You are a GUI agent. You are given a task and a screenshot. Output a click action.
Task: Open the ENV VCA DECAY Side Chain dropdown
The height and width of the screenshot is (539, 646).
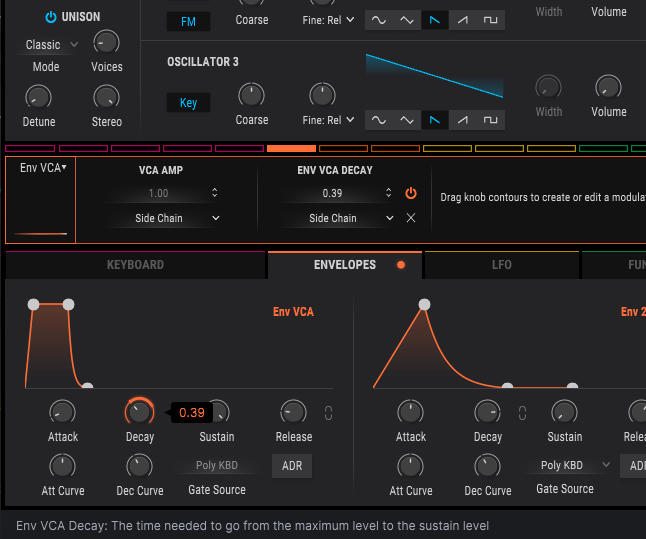tap(351, 218)
